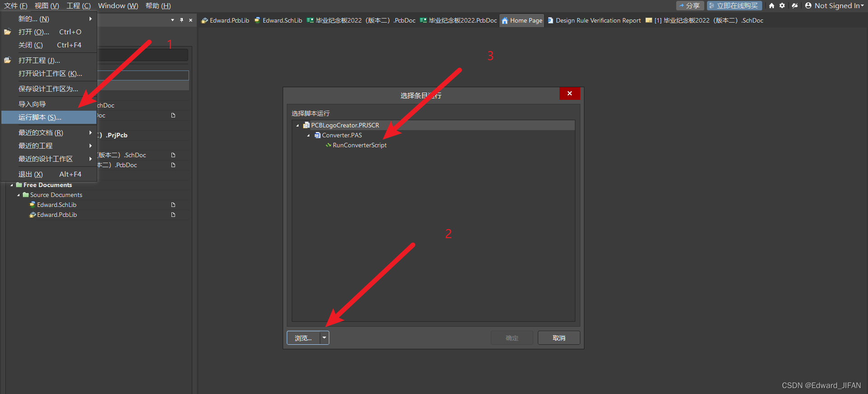Screen dimensions: 868x394
Task: Open dropdown arrow next to 浏览
Action: 324,338
